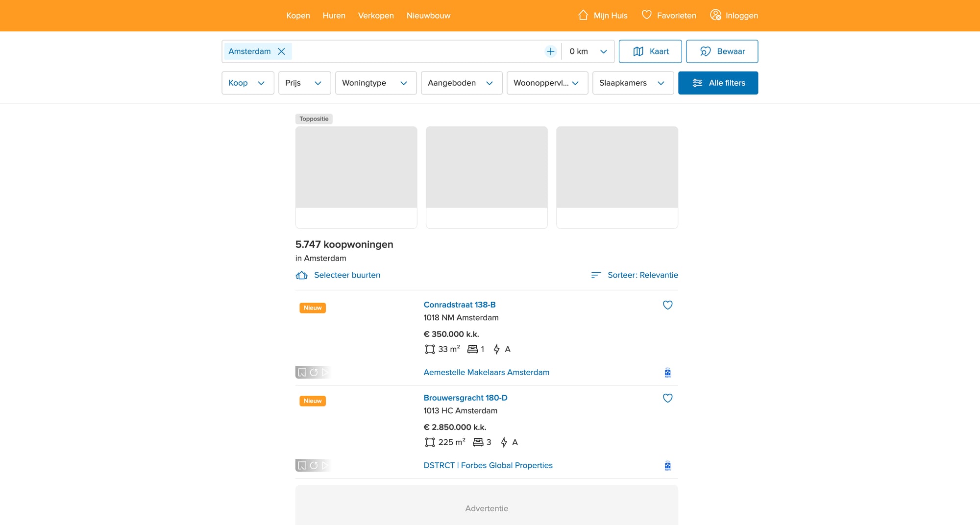Favorite the Brouwersgracht 180-D listing

pos(667,398)
